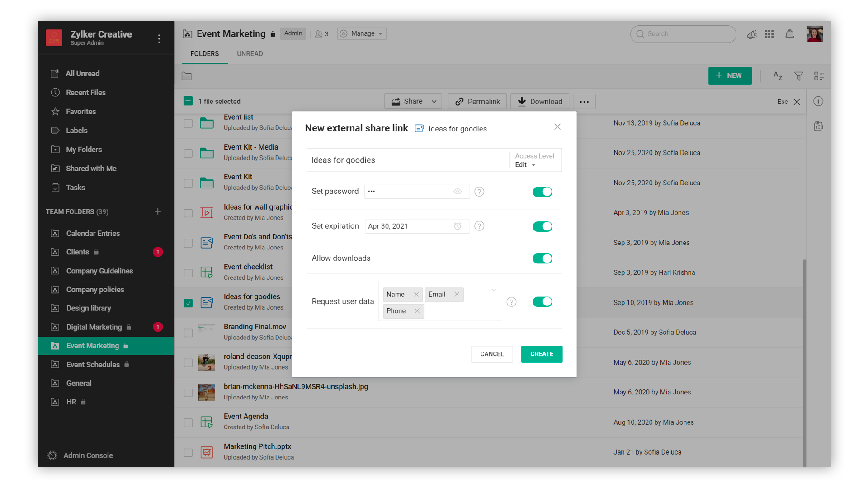Click the CREATE button

[541, 354]
